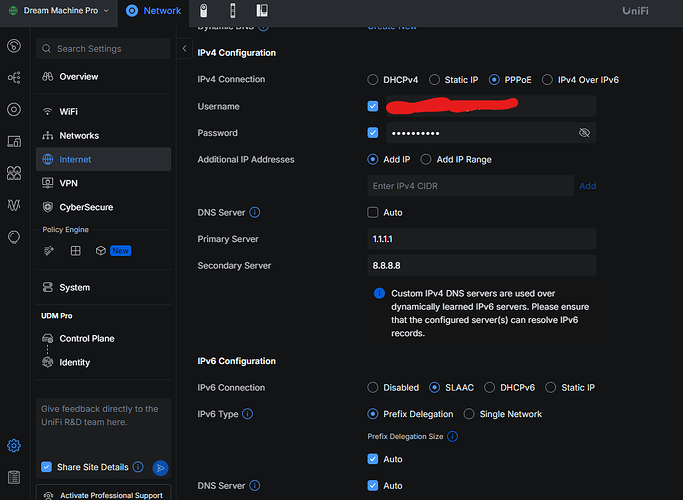
Task: Uncheck the Share Site Details checkbox
Action: click(46, 467)
